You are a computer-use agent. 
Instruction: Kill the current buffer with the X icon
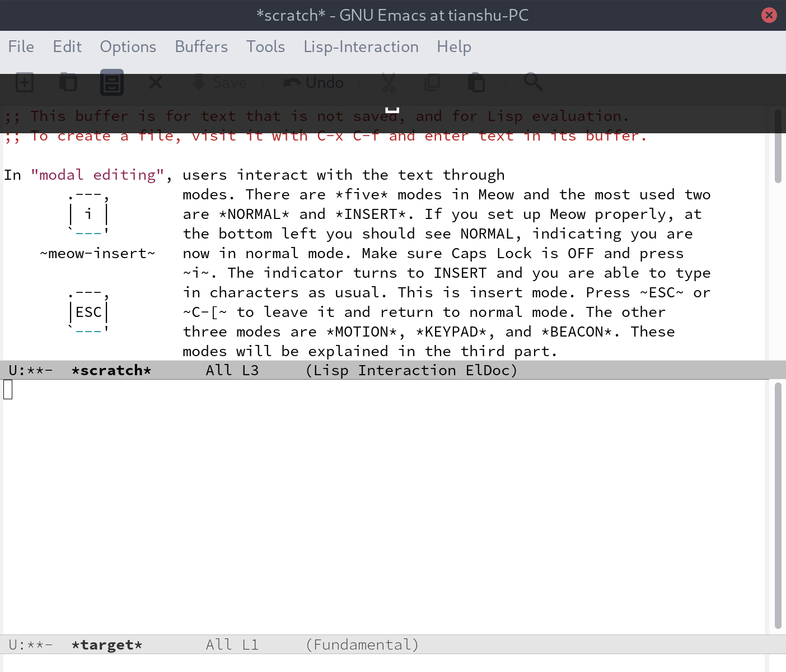(x=156, y=82)
